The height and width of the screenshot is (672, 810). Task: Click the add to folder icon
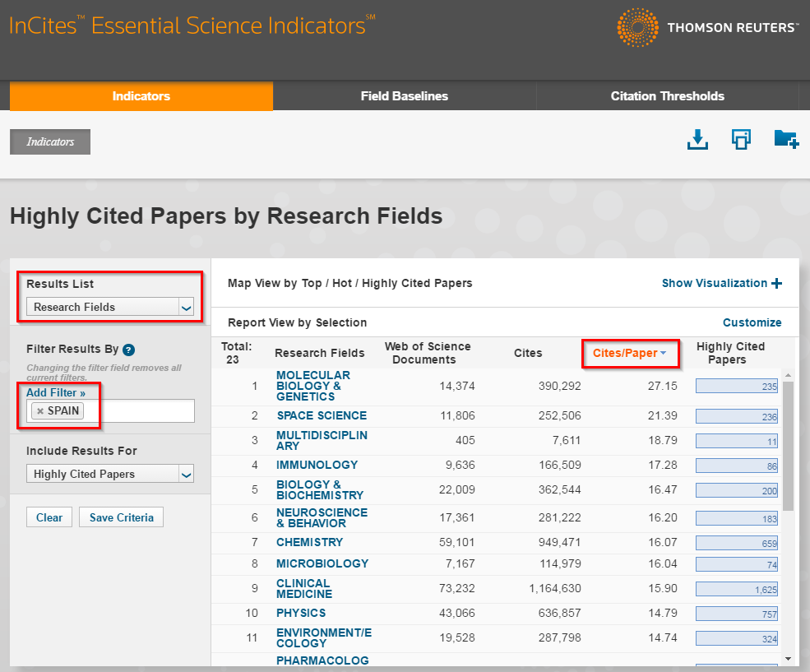pyautogui.click(x=785, y=139)
